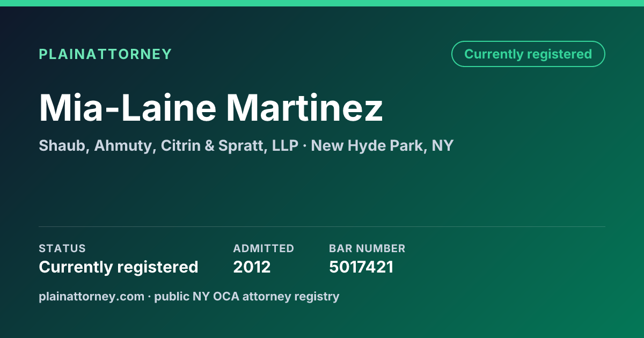Image resolution: width=644 pixels, height=338 pixels.
Task: Select the bar number 5017421
Action: tap(361, 267)
